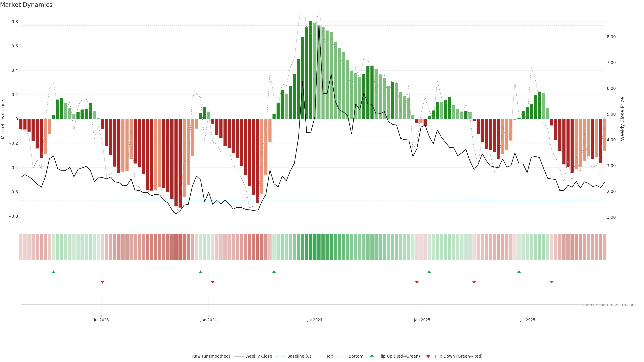644x362 pixels.
Task: Click the green flip-up marker before Jan 2024
Action: pos(201,272)
